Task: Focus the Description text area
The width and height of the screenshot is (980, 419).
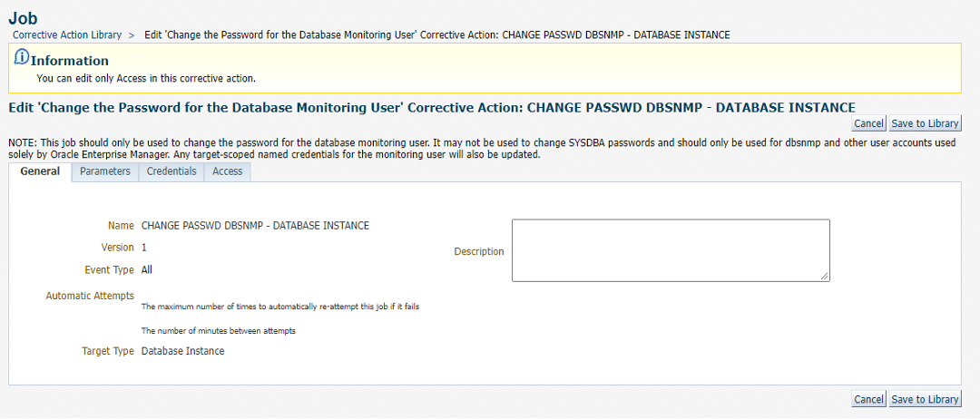Action: coord(670,249)
